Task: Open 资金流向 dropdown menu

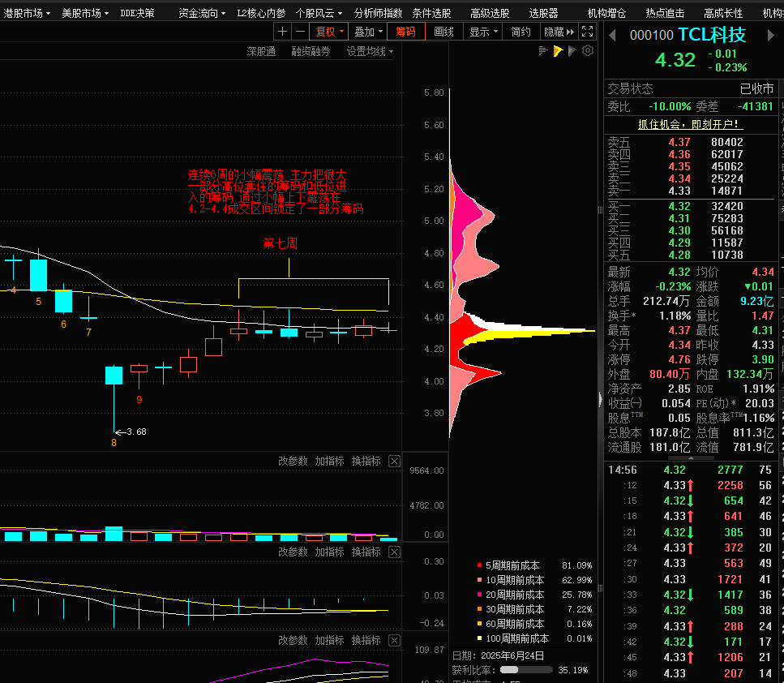Action: click(202, 13)
